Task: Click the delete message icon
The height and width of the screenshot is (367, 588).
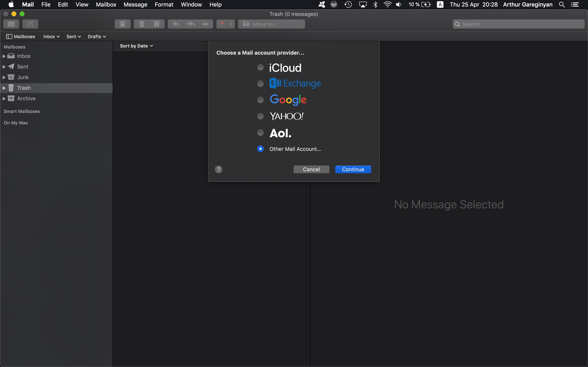Action: pyautogui.click(x=141, y=24)
